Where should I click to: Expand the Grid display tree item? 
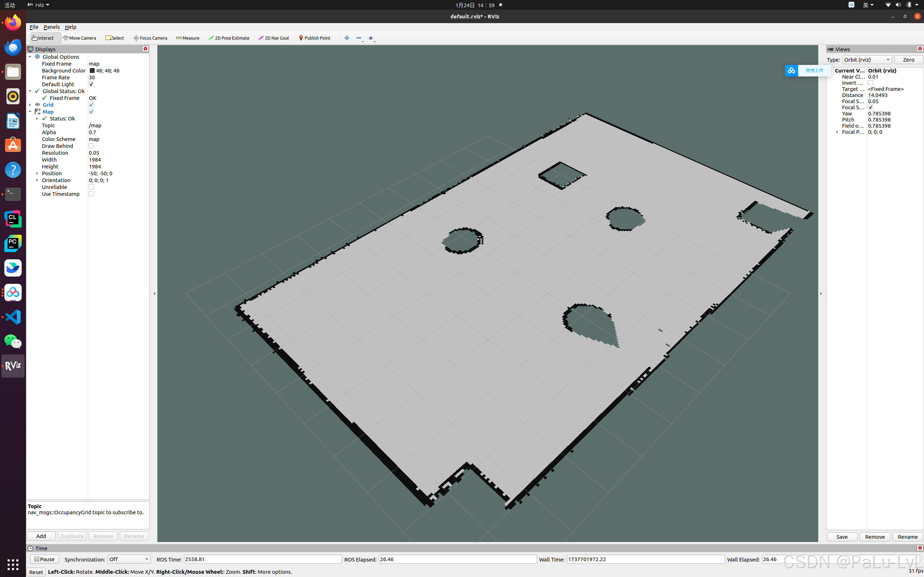(30, 105)
